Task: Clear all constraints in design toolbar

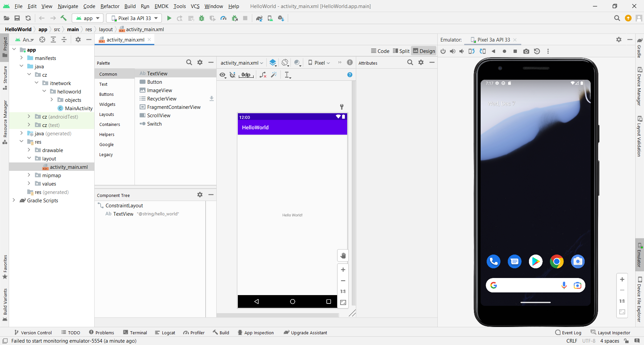Action: [x=263, y=75]
